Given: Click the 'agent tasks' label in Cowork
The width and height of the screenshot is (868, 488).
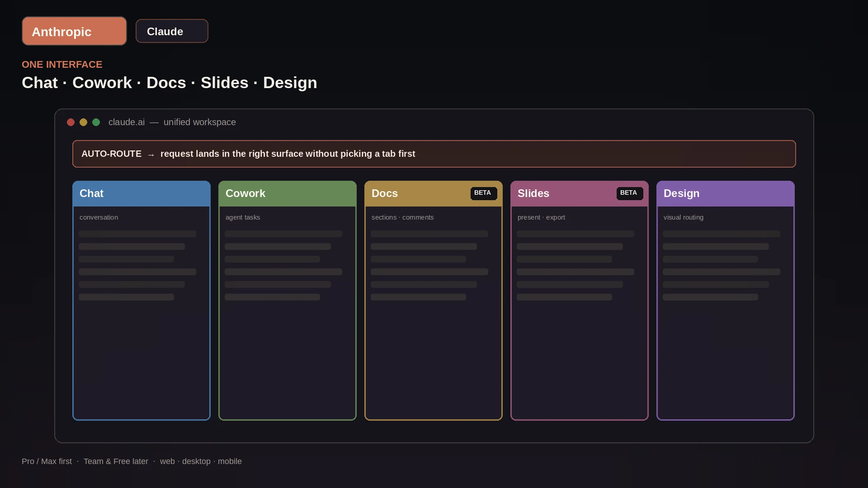Looking at the screenshot, I should 243,217.
